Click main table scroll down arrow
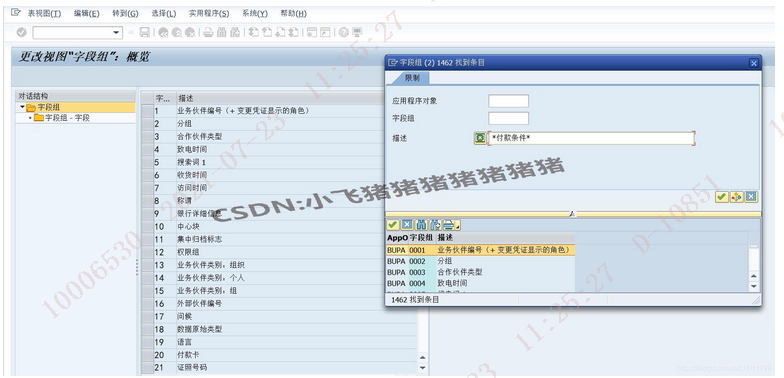This screenshot has width=784, height=378. point(422,368)
